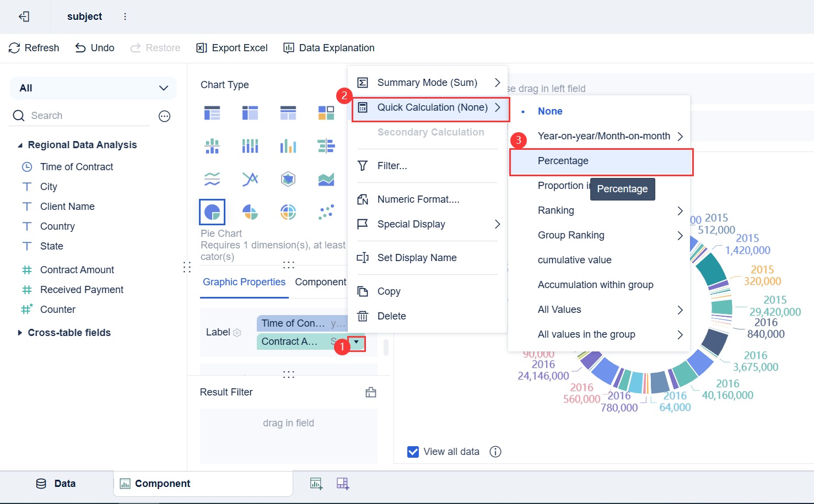The height and width of the screenshot is (504, 814).
Task: Click the info icon beside View all data
Action: pyautogui.click(x=495, y=452)
